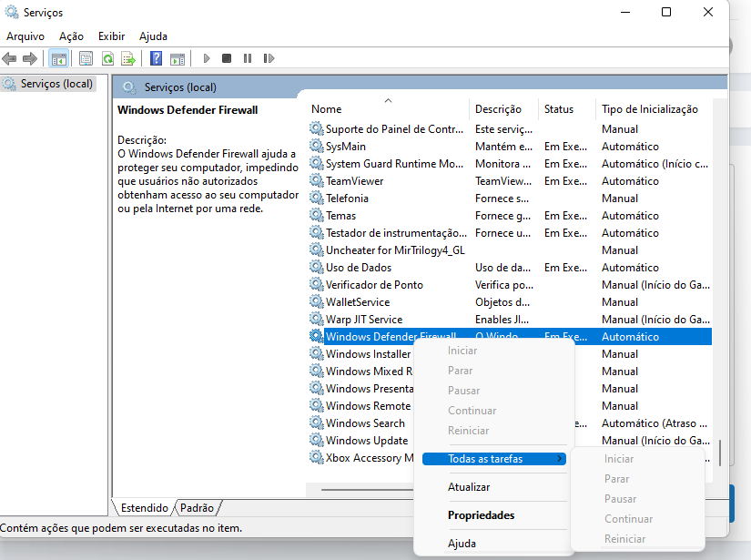Click the gear icon beside Windows Search
This screenshot has height=560, width=751.
pos(316,422)
